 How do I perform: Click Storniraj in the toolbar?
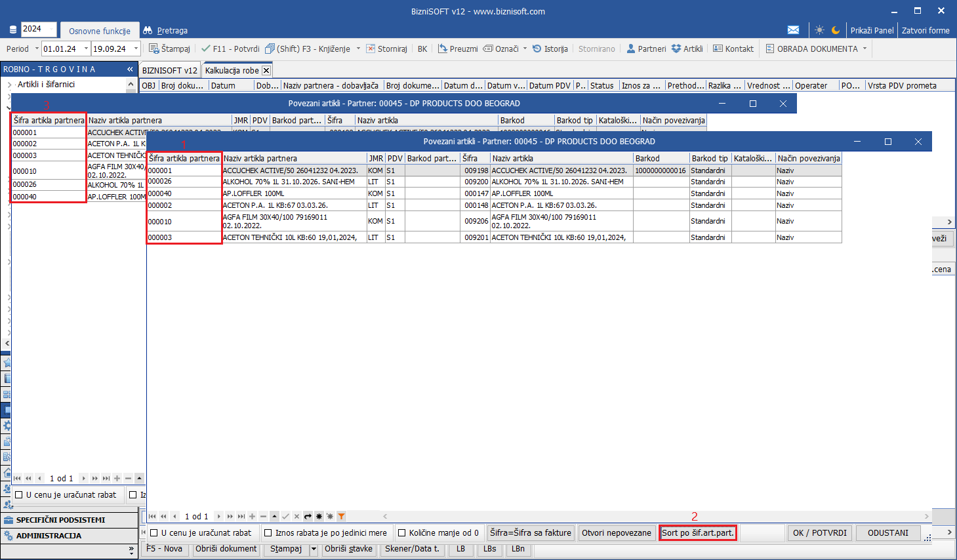pos(386,49)
